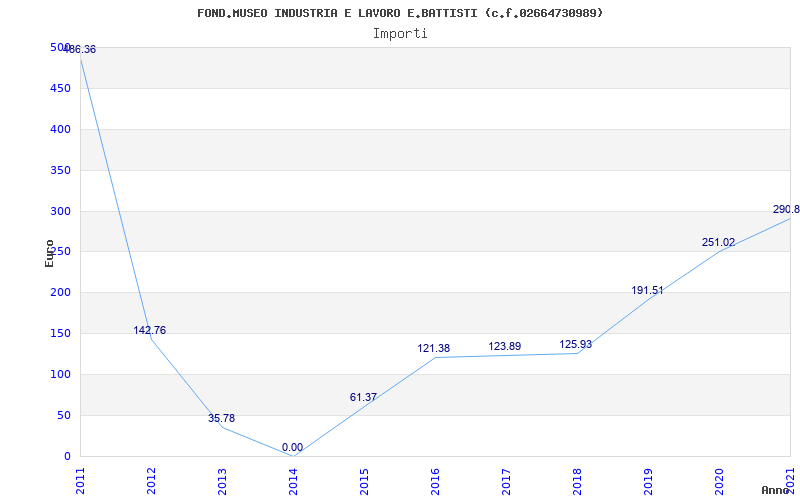
Task: Click the 300 y-axis tick label
Action: click(60, 211)
